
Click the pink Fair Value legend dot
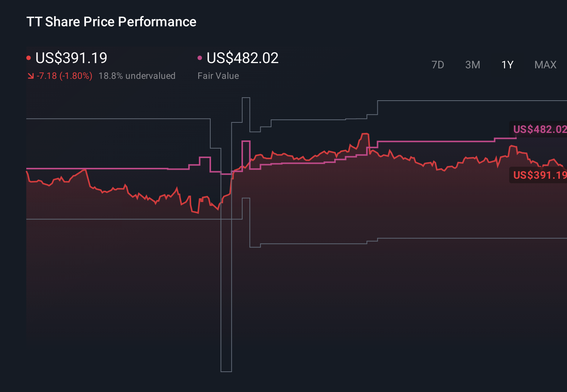coord(200,57)
